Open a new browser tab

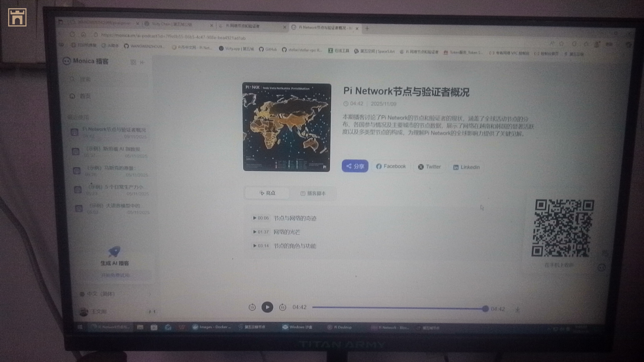click(x=367, y=29)
